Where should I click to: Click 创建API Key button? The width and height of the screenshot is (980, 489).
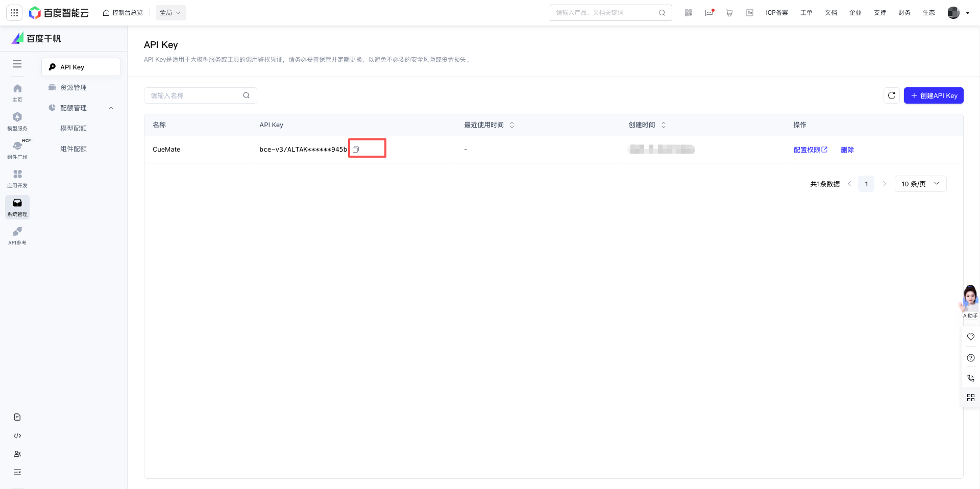pos(933,95)
